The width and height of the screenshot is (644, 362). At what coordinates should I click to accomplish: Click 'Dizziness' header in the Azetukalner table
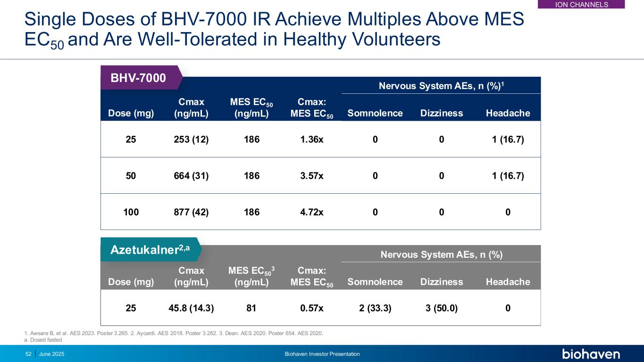(x=442, y=282)
